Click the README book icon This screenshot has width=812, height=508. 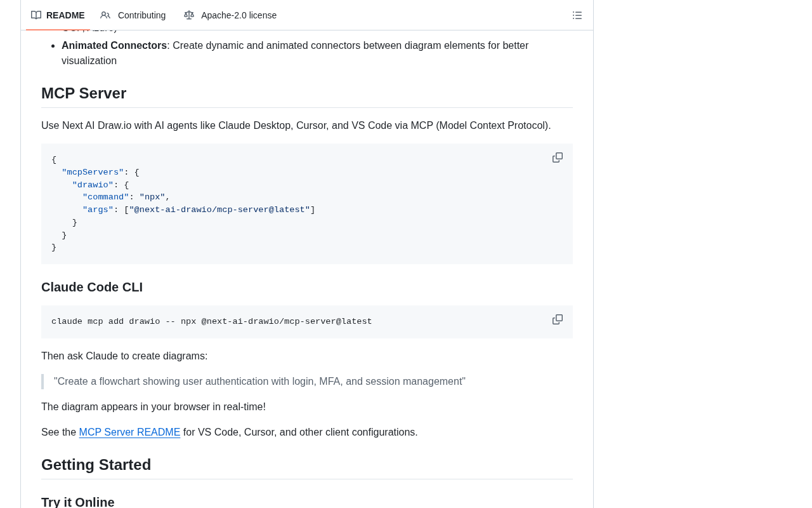coord(36,15)
